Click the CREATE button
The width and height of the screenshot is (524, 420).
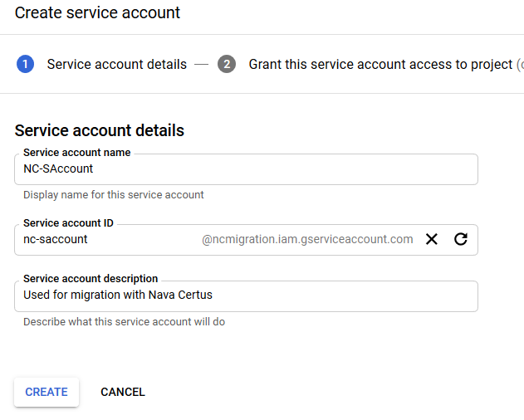tap(47, 392)
